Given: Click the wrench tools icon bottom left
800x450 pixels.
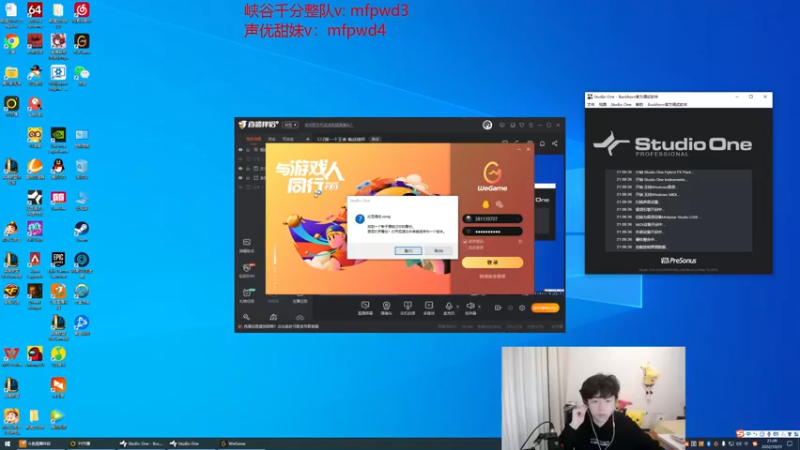Looking at the screenshot, I should [x=246, y=317].
